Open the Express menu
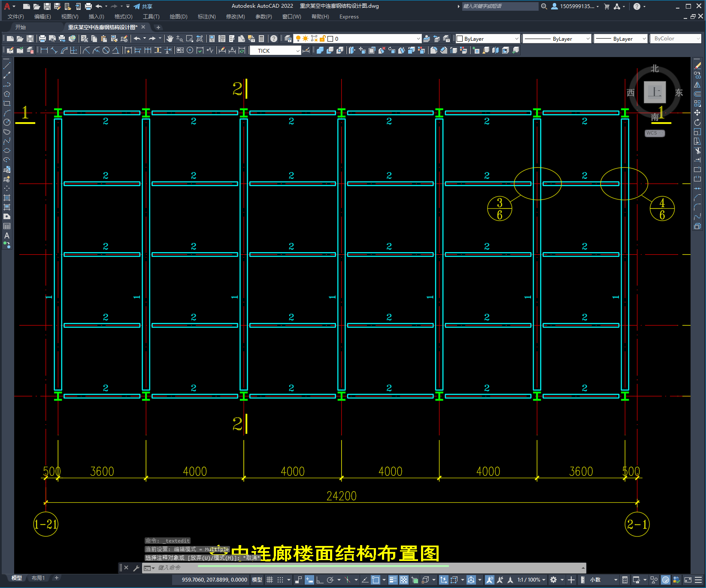The width and height of the screenshot is (706, 588). 349,16
